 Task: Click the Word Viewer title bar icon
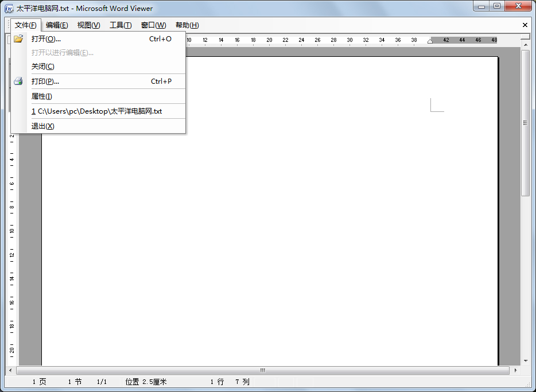coord(9,8)
